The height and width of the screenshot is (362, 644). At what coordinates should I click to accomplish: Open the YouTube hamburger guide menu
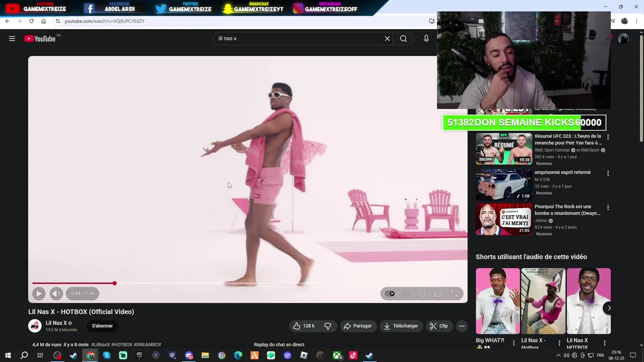coord(12,39)
